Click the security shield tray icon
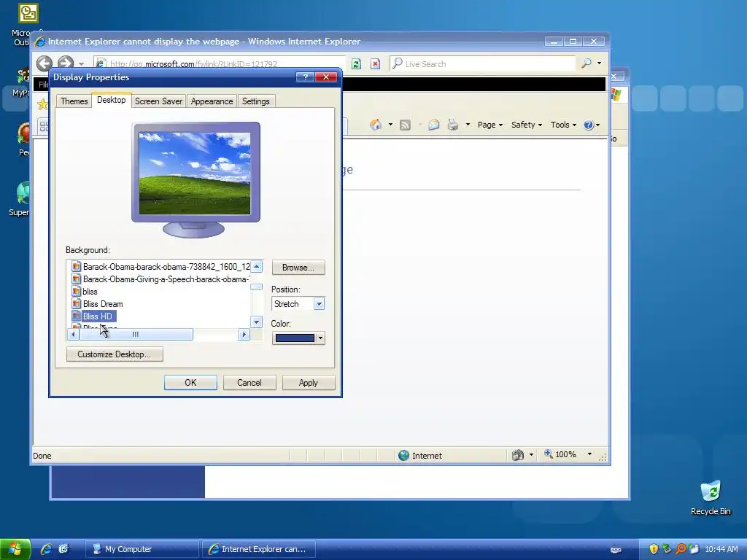747x560 pixels. coord(654,549)
